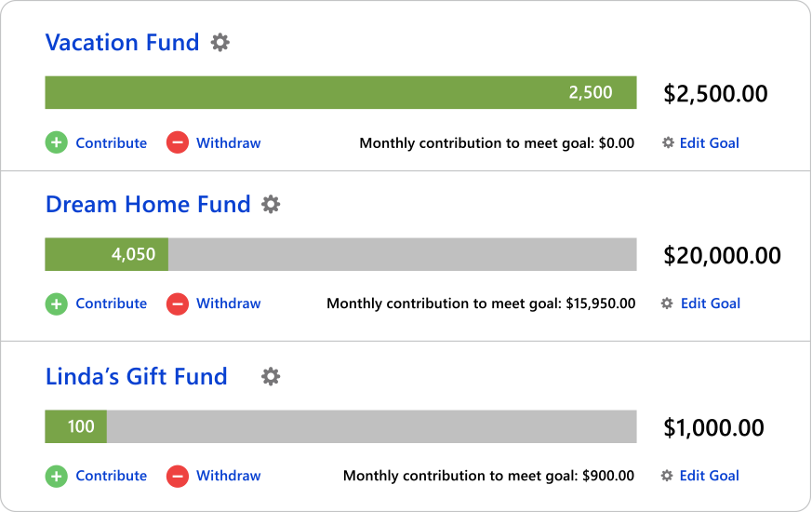Image resolution: width=812 pixels, height=512 pixels.
Task: Click gear icon next to Linda's Gift Fund
Action: tap(271, 376)
